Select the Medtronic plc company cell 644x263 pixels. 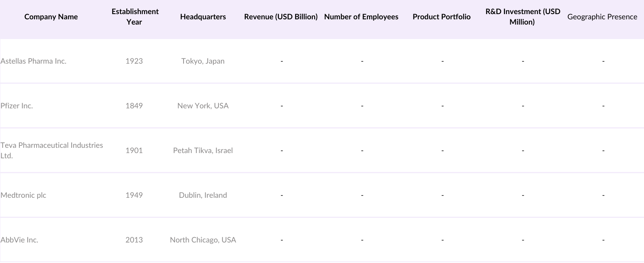[23, 195]
